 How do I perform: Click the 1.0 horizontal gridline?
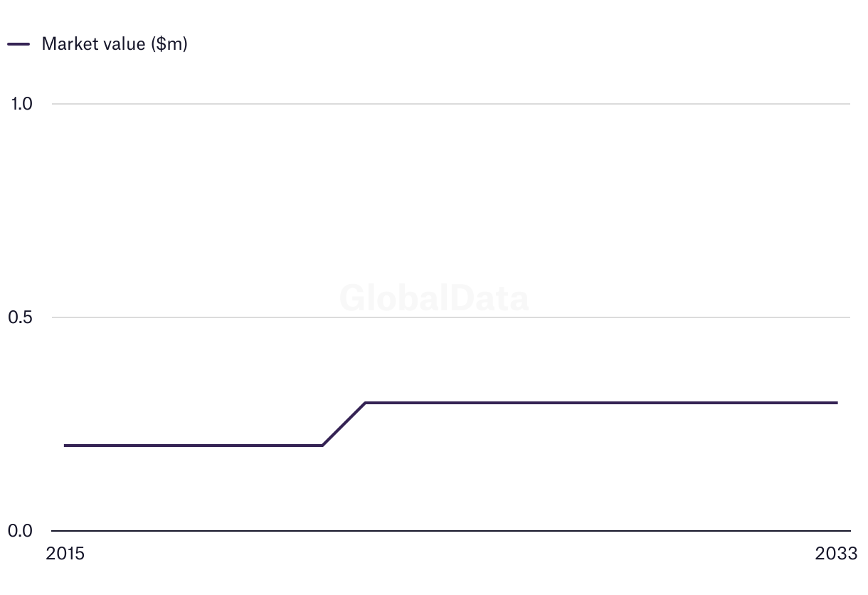[x=451, y=104]
